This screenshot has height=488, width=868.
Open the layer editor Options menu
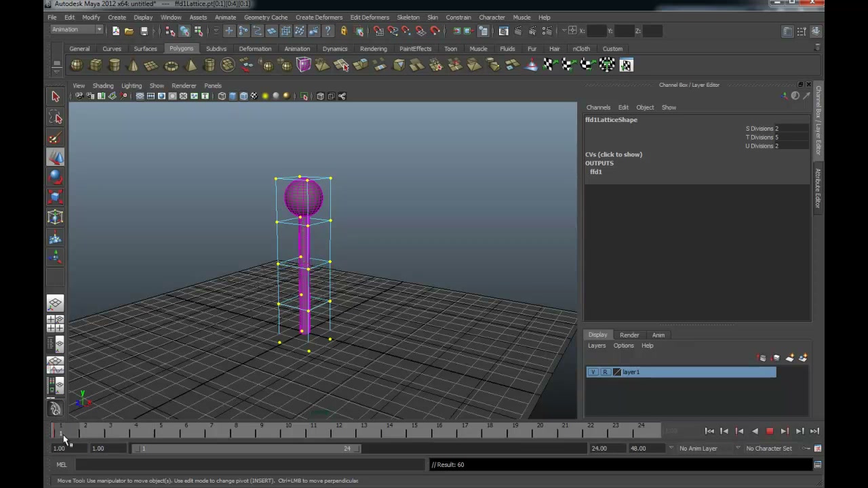pos(623,346)
